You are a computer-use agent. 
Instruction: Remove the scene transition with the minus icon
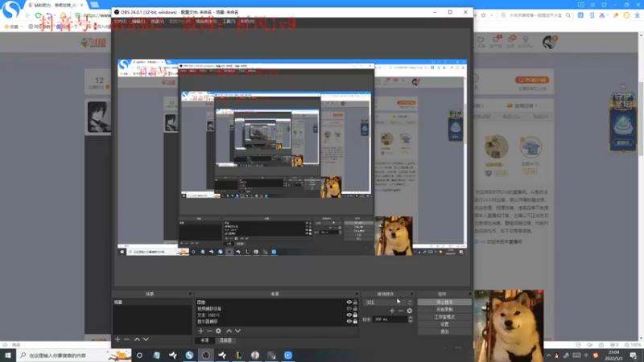400,311
